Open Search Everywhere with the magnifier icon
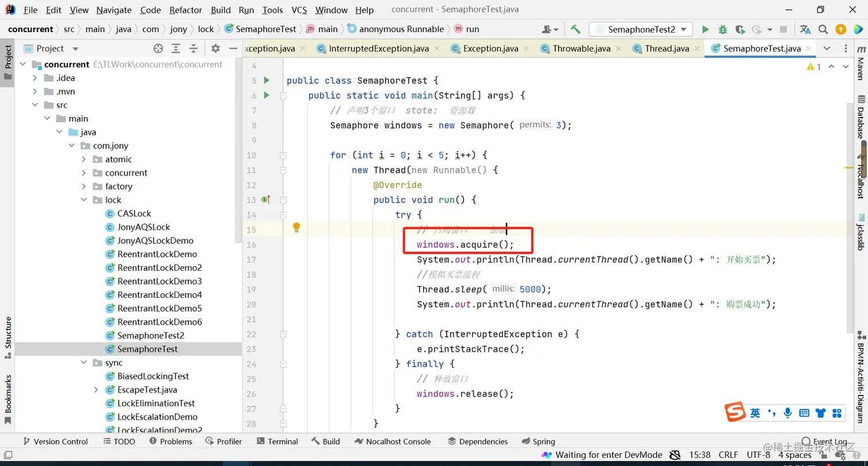Image resolution: width=868 pixels, height=466 pixels. (823, 29)
